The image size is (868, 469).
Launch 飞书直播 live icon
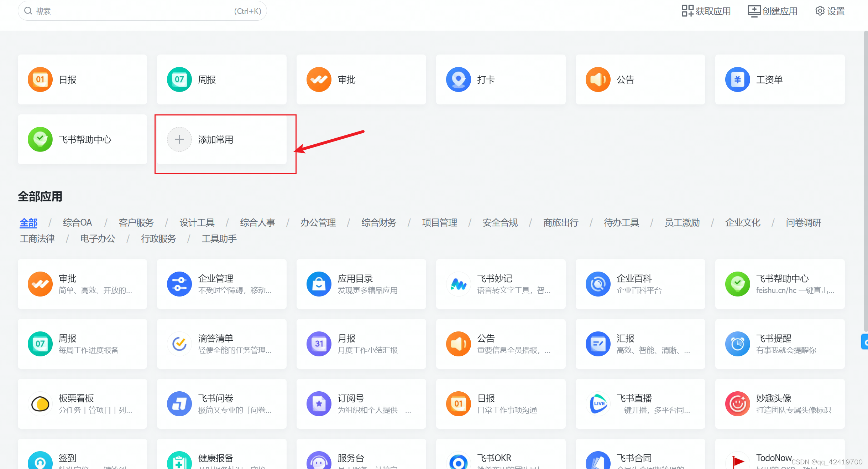click(598, 404)
